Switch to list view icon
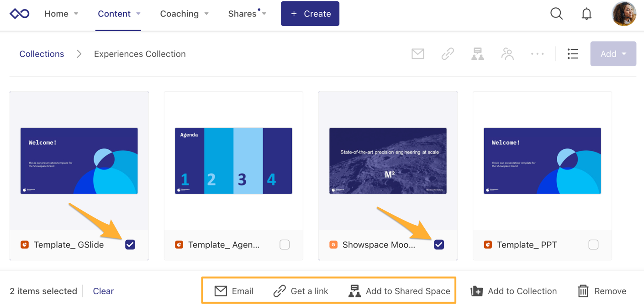 pos(573,54)
